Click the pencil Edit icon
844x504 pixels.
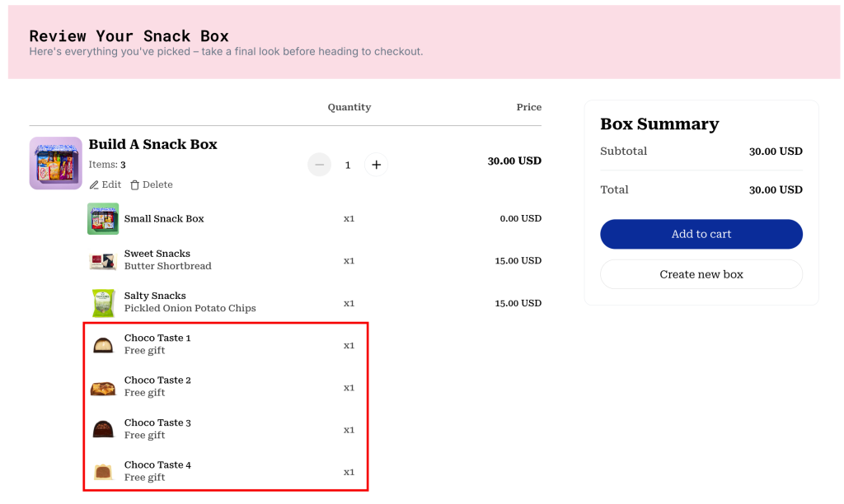[x=94, y=185]
